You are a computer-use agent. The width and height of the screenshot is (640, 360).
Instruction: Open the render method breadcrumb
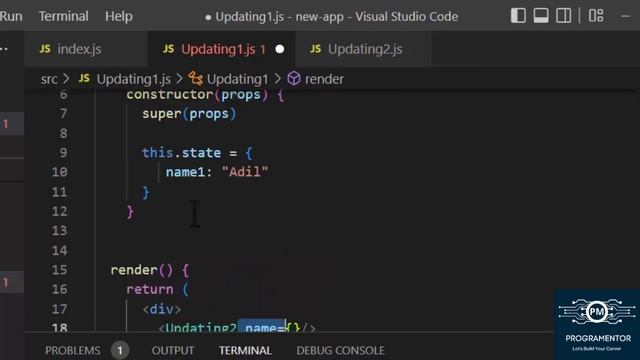[x=324, y=79]
